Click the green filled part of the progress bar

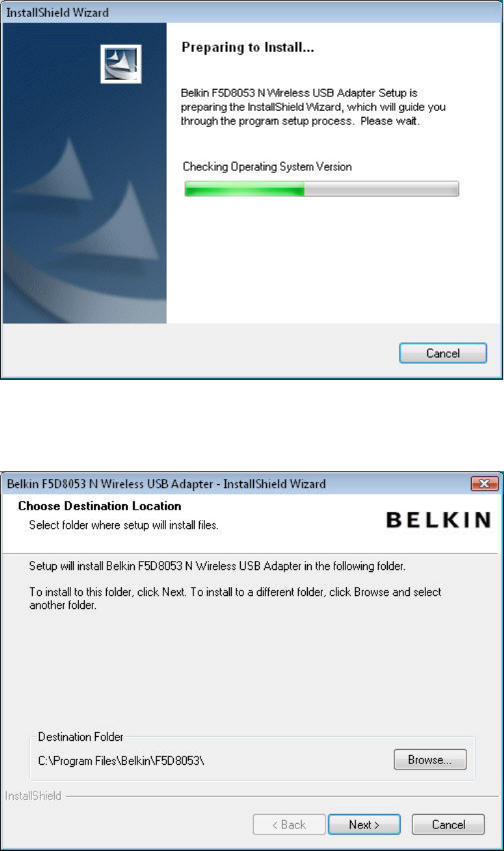pos(244,190)
